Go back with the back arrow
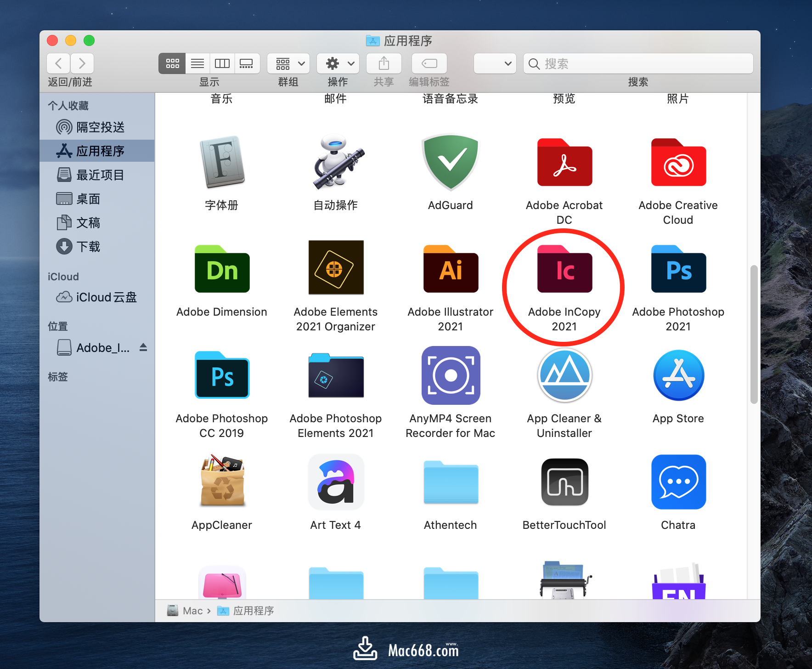Viewport: 812px width, 669px height. click(x=58, y=63)
